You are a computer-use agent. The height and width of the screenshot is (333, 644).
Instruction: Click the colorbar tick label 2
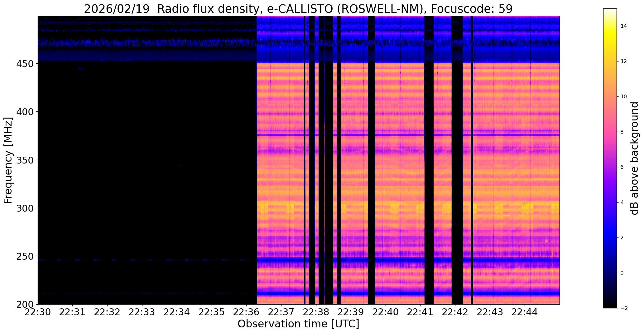tap(622, 238)
